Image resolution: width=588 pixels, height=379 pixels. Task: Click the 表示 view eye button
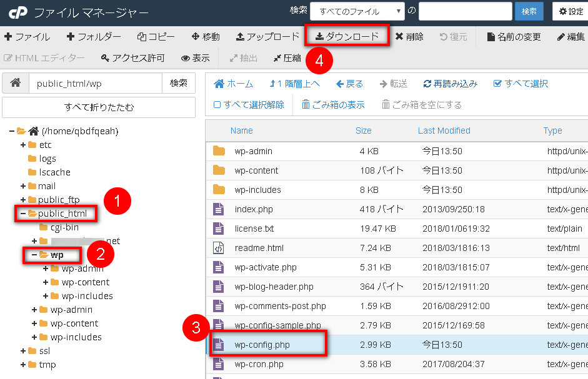(195, 58)
